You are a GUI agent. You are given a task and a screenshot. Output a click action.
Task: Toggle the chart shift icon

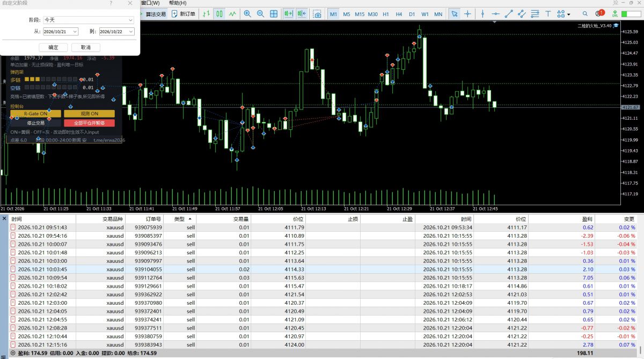click(302, 14)
